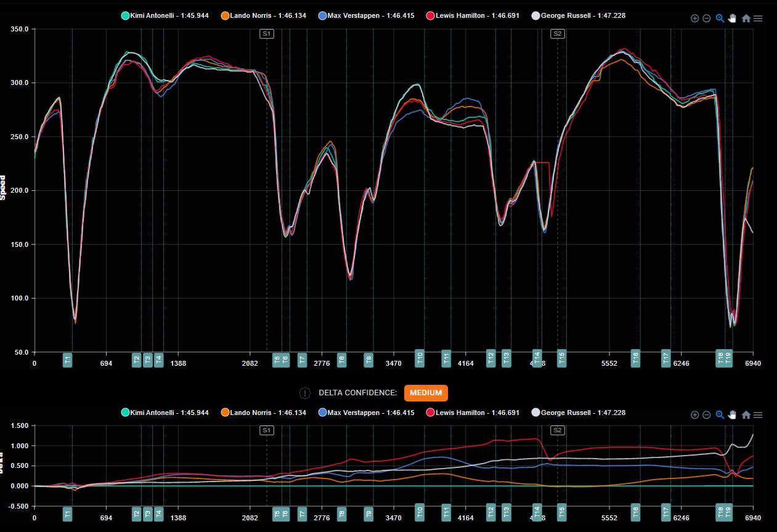Click 6940 distance label on delta chart
Image resolution: width=777 pixels, height=532 pixels.
coord(753,518)
